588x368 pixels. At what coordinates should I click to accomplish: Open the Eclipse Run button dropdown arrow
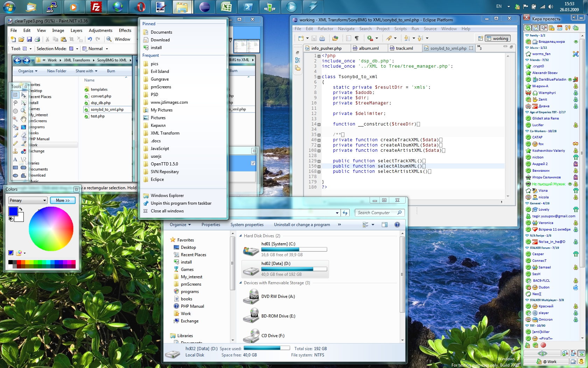(377, 38)
